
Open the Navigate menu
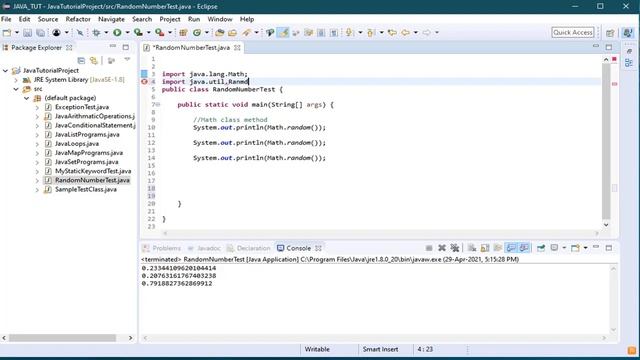click(111, 19)
